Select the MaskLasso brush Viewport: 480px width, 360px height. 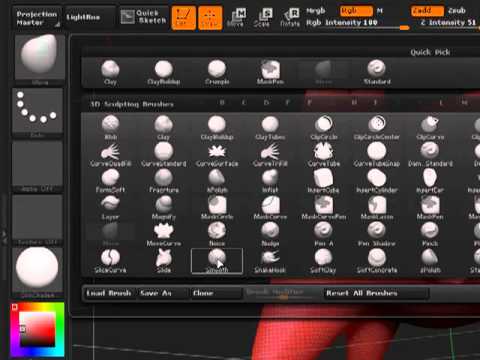coord(377,208)
